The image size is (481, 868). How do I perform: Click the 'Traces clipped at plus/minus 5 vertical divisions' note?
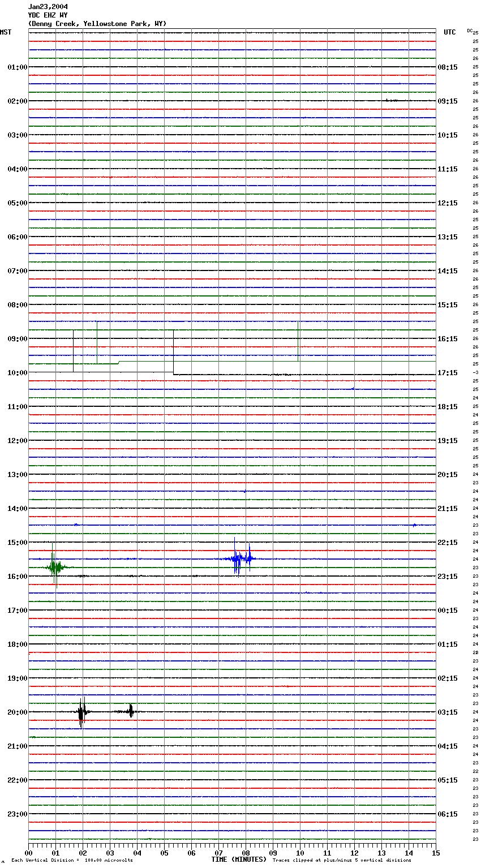click(x=342, y=861)
